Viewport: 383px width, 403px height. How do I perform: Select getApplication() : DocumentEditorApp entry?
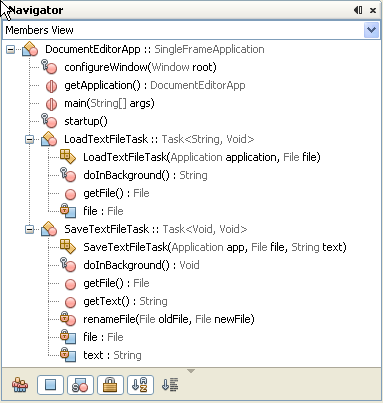coord(155,85)
